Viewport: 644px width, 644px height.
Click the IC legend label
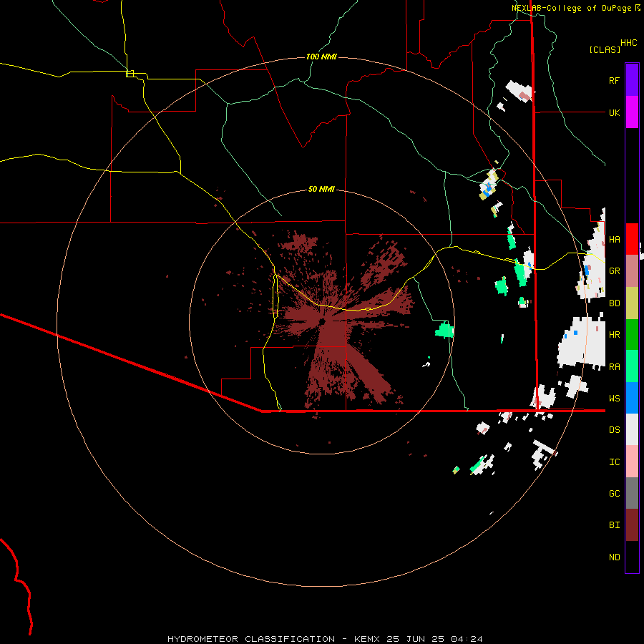(x=614, y=462)
